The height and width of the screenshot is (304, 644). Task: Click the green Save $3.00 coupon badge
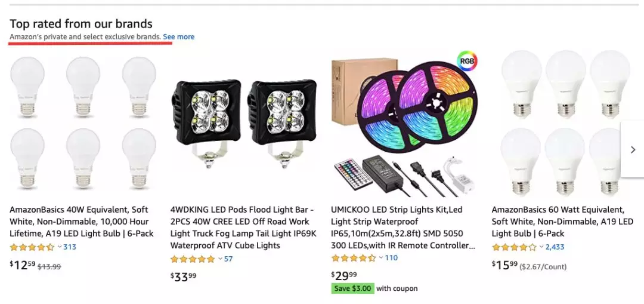[352, 288]
